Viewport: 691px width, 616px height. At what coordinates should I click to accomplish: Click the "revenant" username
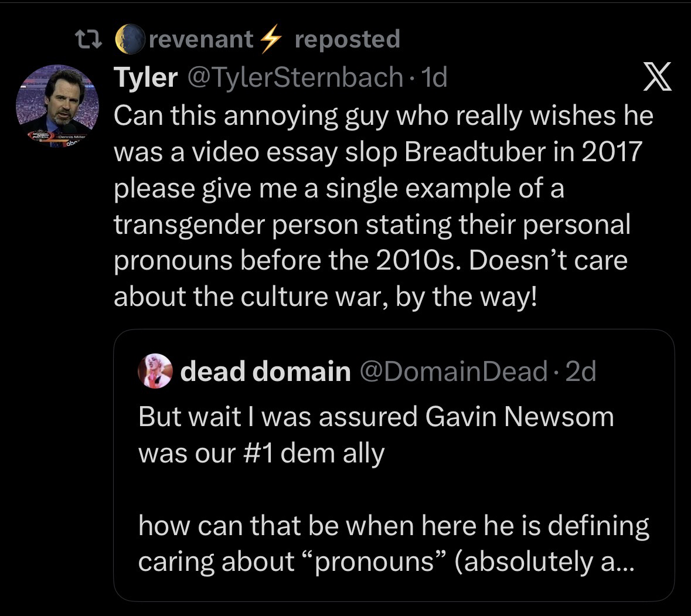click(x=202, y=39)
